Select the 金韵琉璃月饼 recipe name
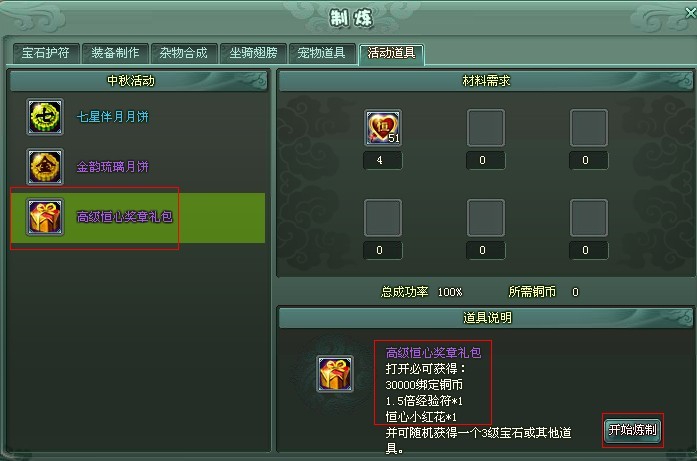This screenshot has height=461, width=697. (112, 167)
